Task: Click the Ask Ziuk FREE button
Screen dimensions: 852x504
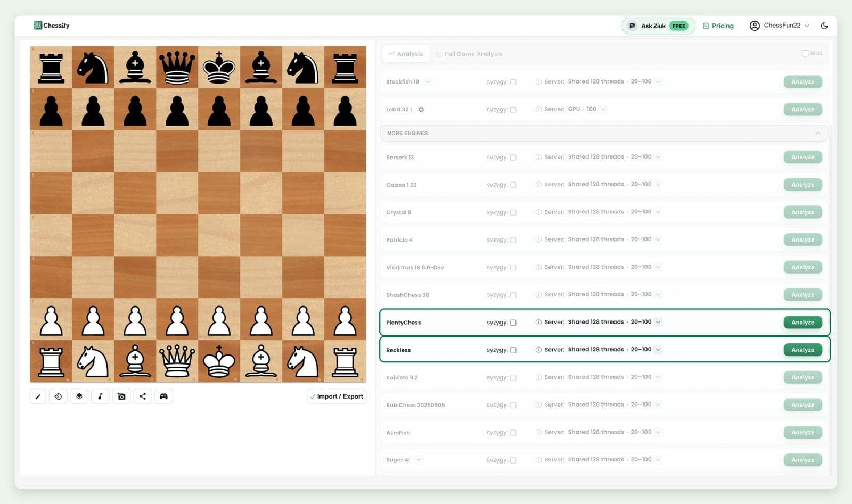Action: pos(658,26)
